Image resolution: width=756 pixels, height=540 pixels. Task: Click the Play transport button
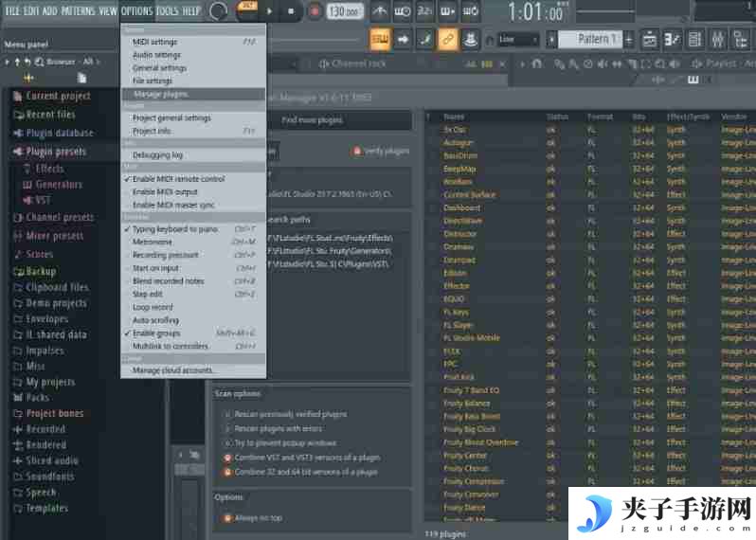coord(269,10)
